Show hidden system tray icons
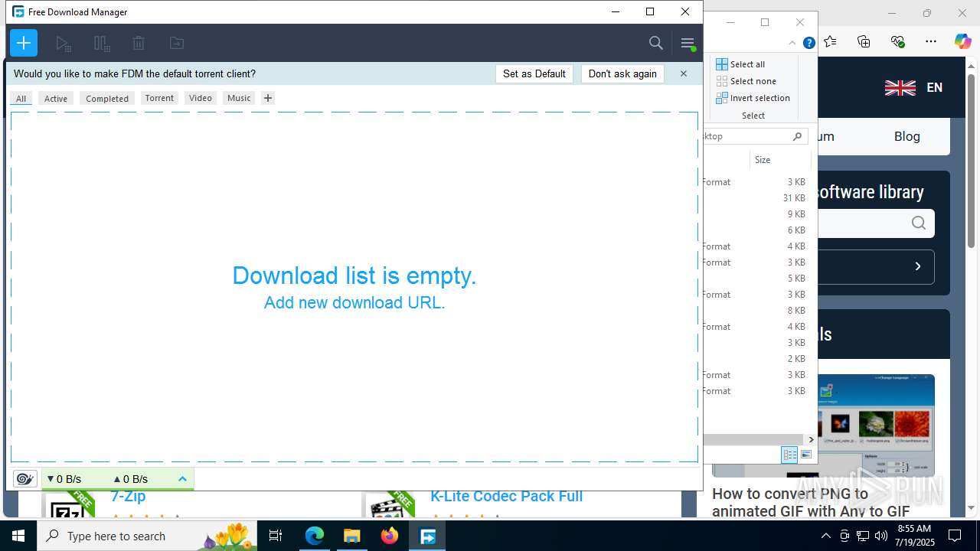980x551 pixels. pyautogui.click(x=825, y=536)
